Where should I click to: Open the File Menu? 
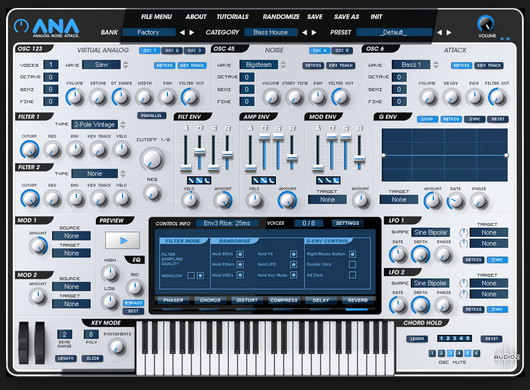(x=156, y=17)
